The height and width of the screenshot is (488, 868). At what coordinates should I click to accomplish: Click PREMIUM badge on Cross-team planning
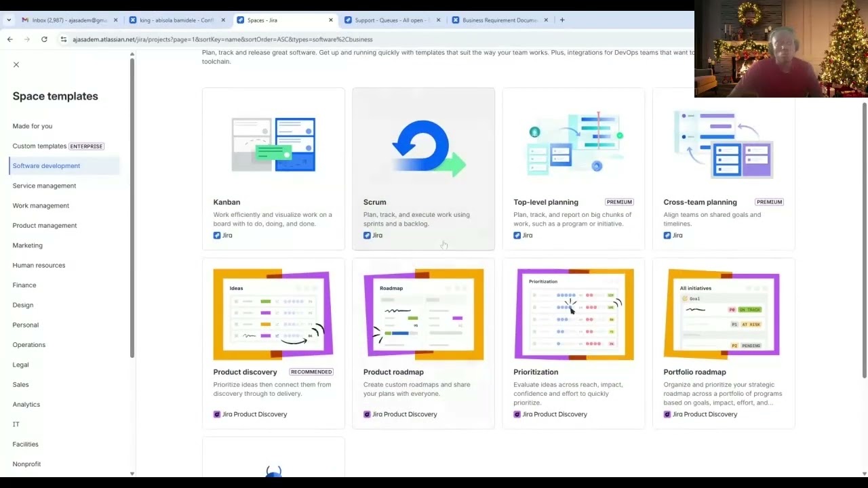[769, 202]
